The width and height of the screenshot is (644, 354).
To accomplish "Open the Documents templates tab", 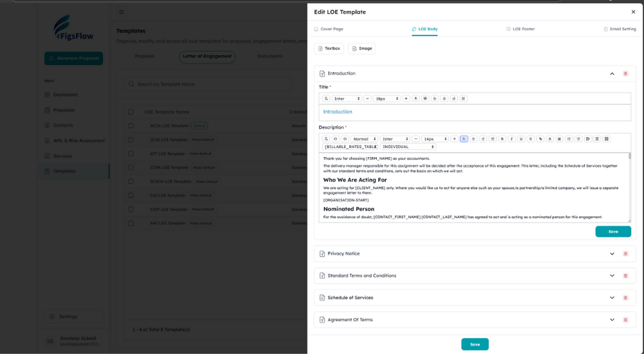I will coord(270,56).
